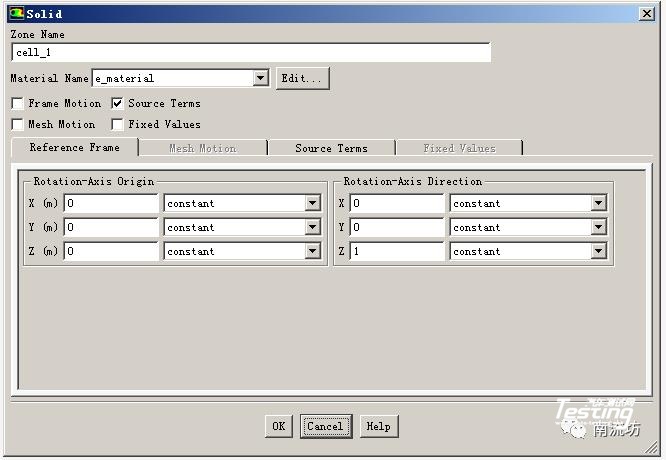The height and width of the screenshot is (460, 666).
Task: Uncheck the Source Terms checkbox
Action: (117, 103)
